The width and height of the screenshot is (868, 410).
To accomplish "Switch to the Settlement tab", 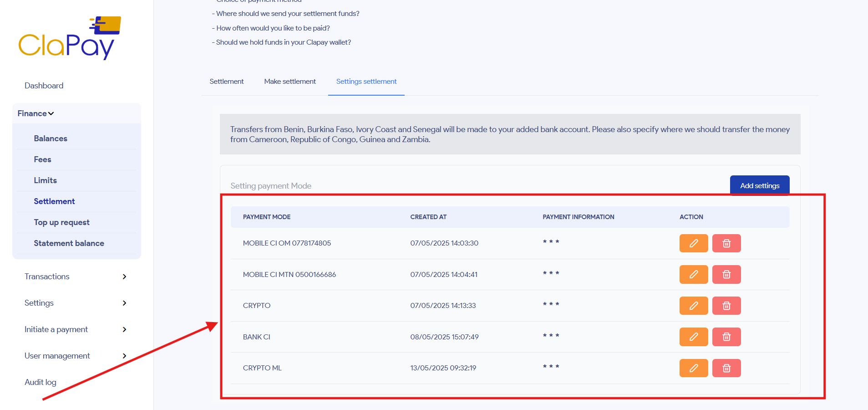I will 227,82.
